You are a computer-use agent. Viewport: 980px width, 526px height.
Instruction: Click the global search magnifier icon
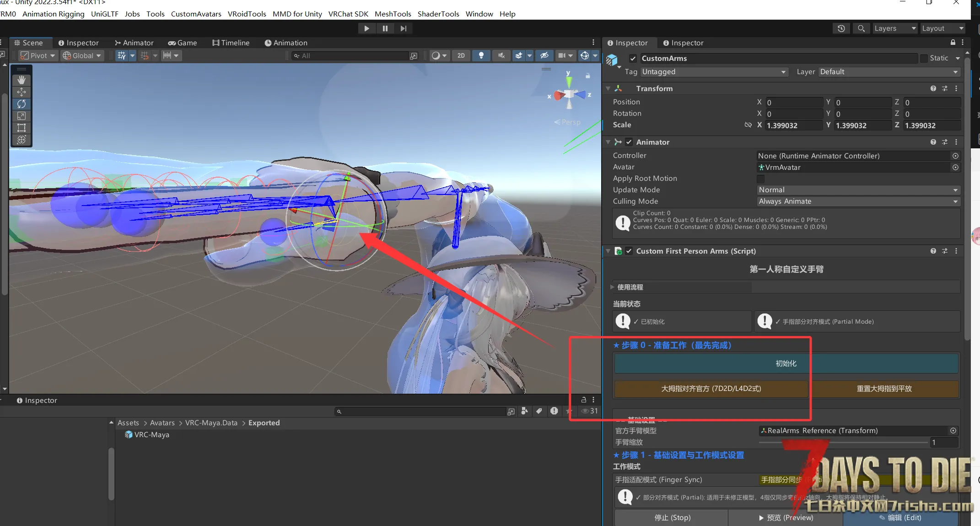pyautogui.click(x=861, y=28)
